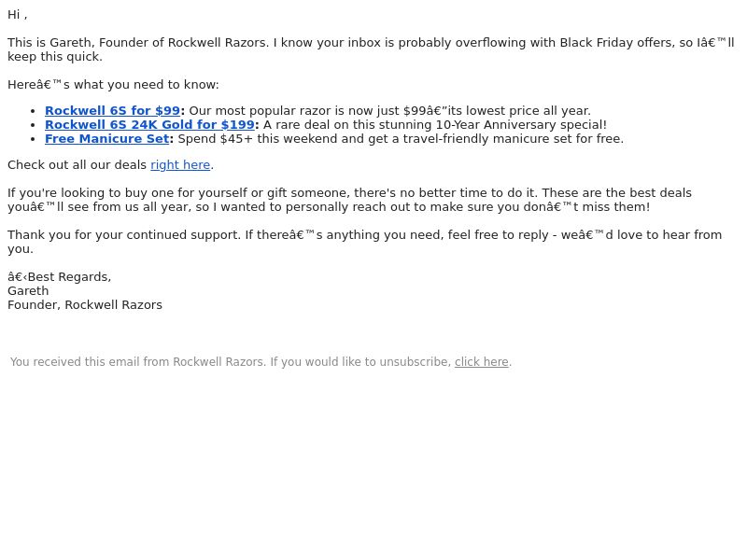Click the 'You received this email' footer text

pos(231,362)
